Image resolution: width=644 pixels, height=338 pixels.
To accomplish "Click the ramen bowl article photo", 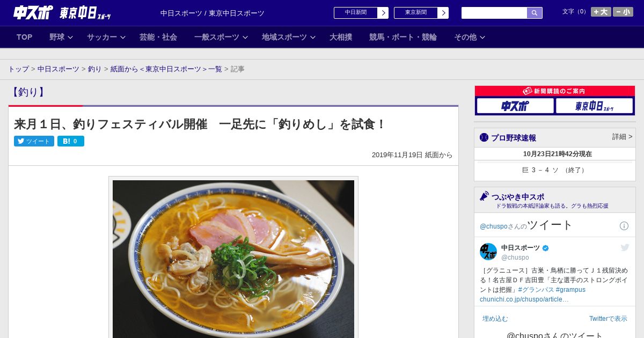I will [233, 259].
